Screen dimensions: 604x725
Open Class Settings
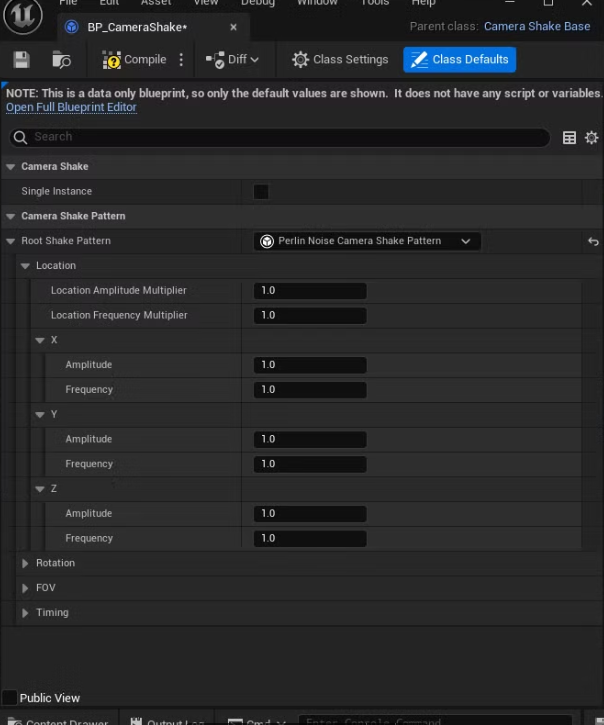pos(340,60)
